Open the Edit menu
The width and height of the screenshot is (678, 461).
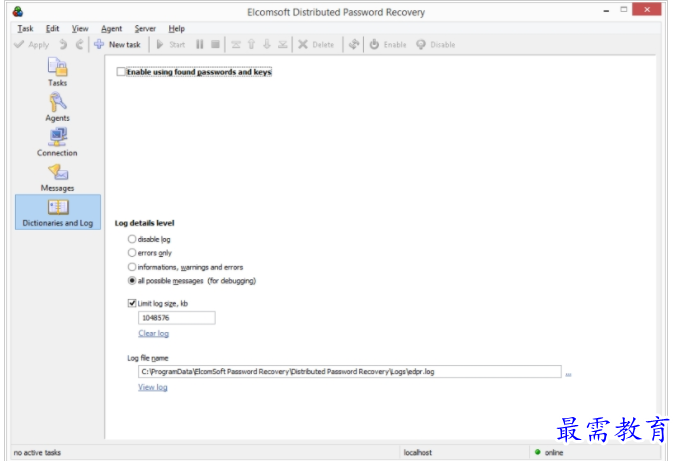pyautogui.click(x=52, y=29)
